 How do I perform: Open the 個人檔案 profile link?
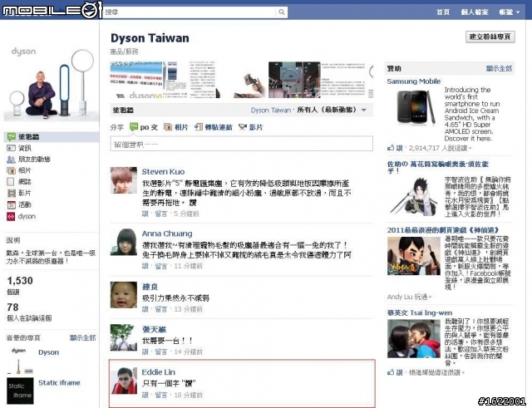click(475, 12)
